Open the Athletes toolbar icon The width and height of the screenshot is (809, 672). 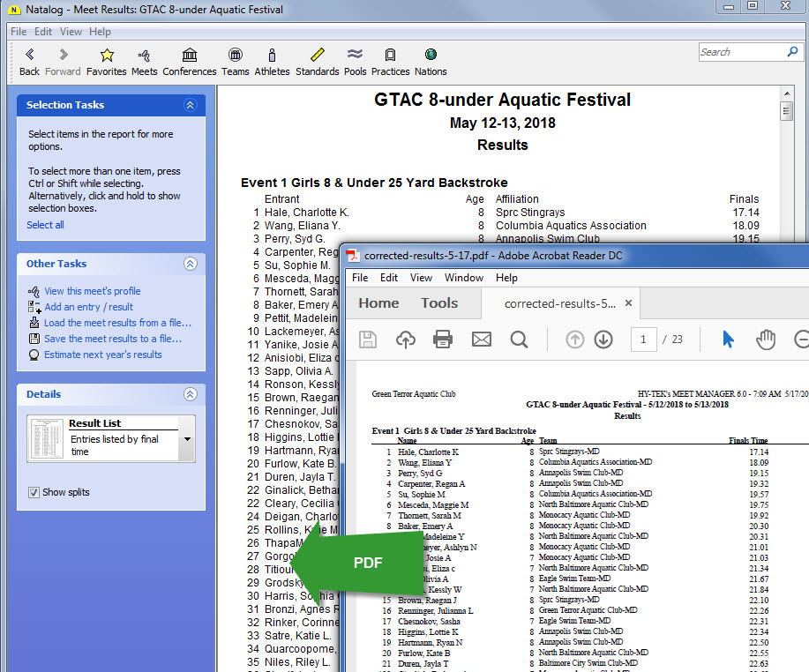tap(272, 56)
